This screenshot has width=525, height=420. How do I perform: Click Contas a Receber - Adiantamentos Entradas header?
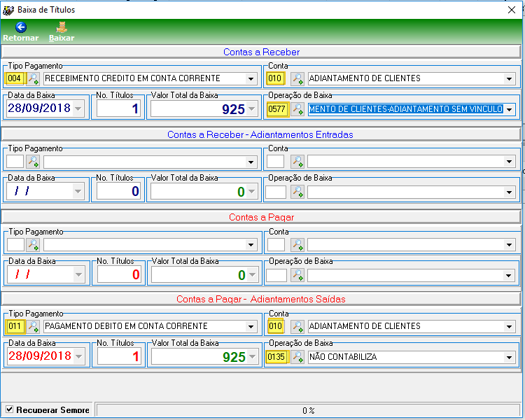point(260,134)
